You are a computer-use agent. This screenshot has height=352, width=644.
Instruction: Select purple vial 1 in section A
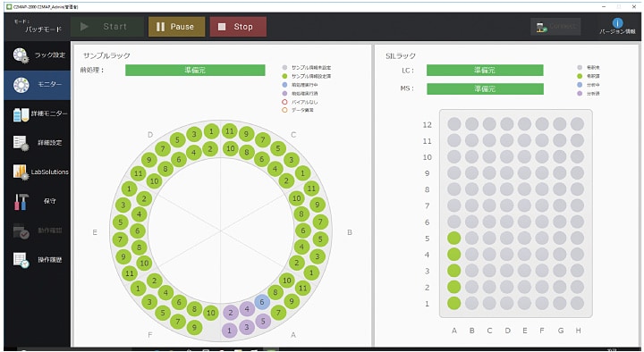point(229,331)
